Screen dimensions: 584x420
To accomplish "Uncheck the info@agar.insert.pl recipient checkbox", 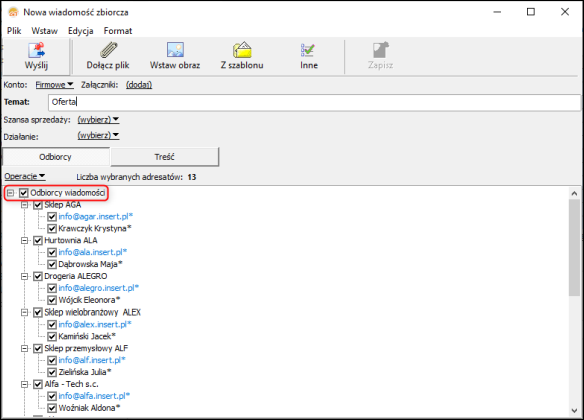I will (52, 216).
